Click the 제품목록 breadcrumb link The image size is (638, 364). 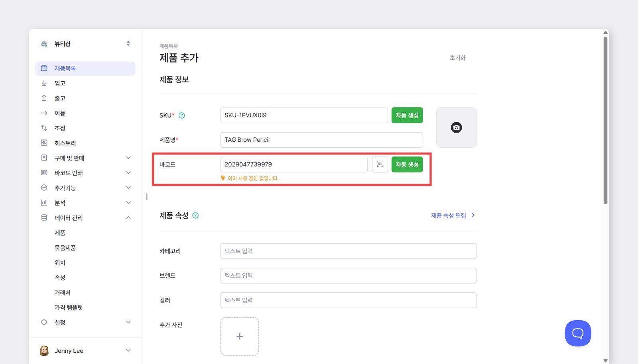[x=169, y=46]
